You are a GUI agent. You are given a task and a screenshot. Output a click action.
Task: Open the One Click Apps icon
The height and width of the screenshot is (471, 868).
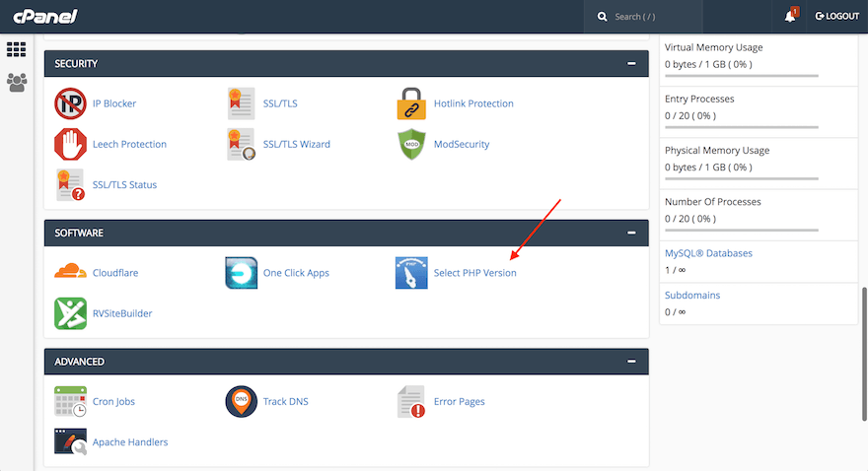click(x=241, y=273)
